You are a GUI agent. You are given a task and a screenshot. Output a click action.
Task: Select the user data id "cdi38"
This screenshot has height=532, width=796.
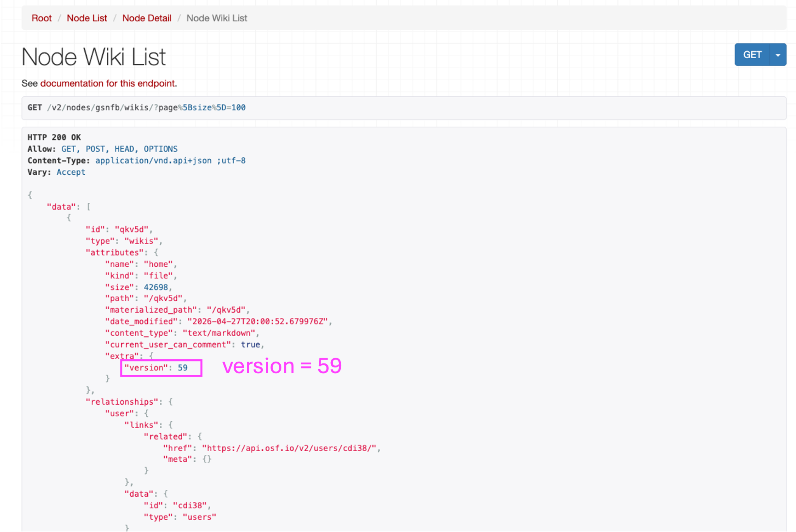pyautogui.click(x=190, y=506)
